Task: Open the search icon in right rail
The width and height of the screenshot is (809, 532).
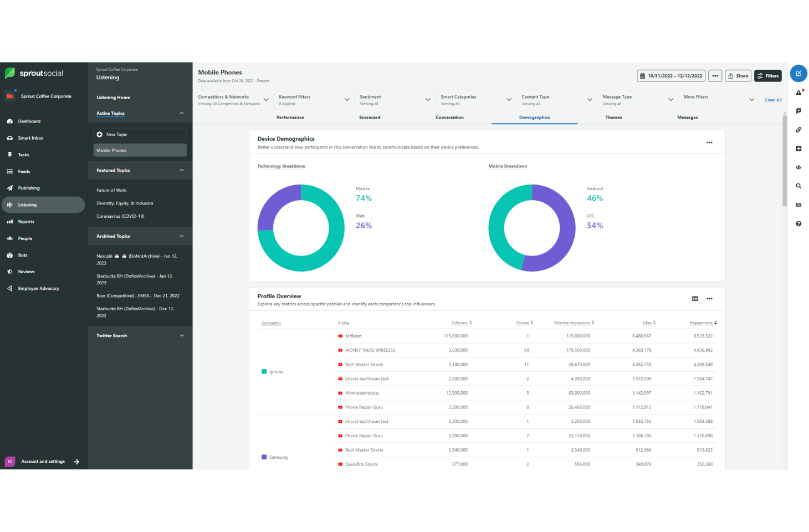Action: pyautogui.click(x=798, y=186)
